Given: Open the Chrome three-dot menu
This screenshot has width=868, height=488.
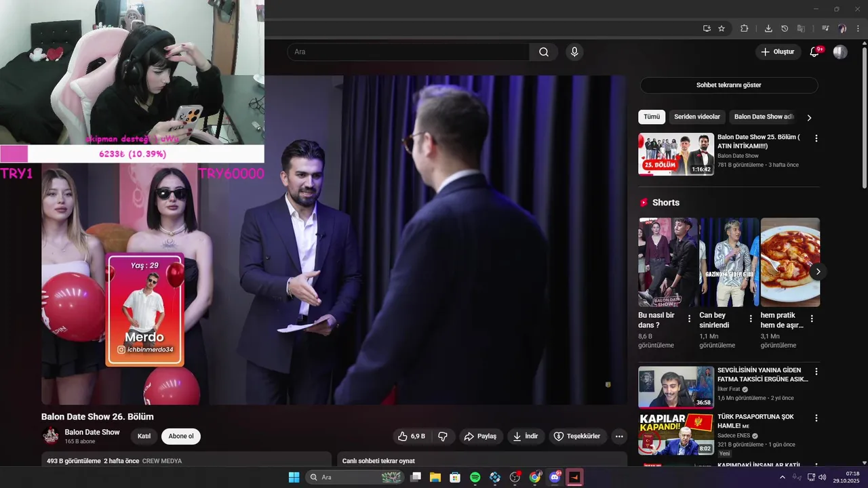Looking at the screenshot, I should (x=858, y=28).
